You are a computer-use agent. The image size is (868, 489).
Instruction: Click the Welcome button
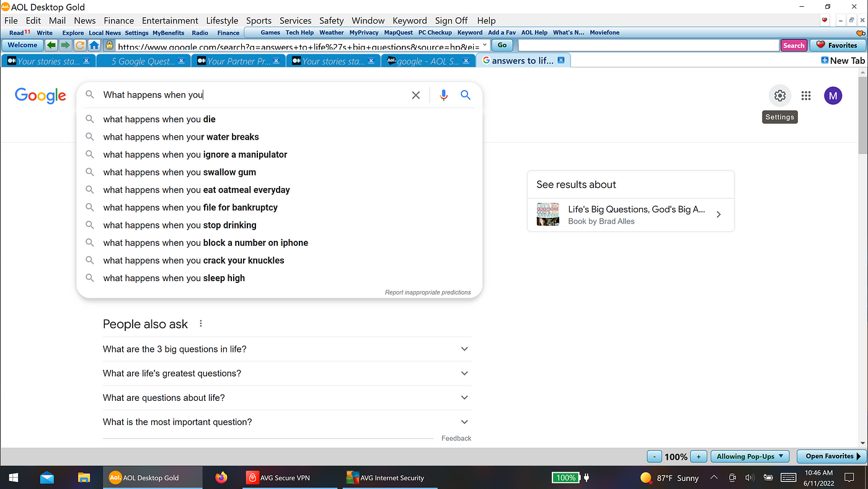coord(22,45)
